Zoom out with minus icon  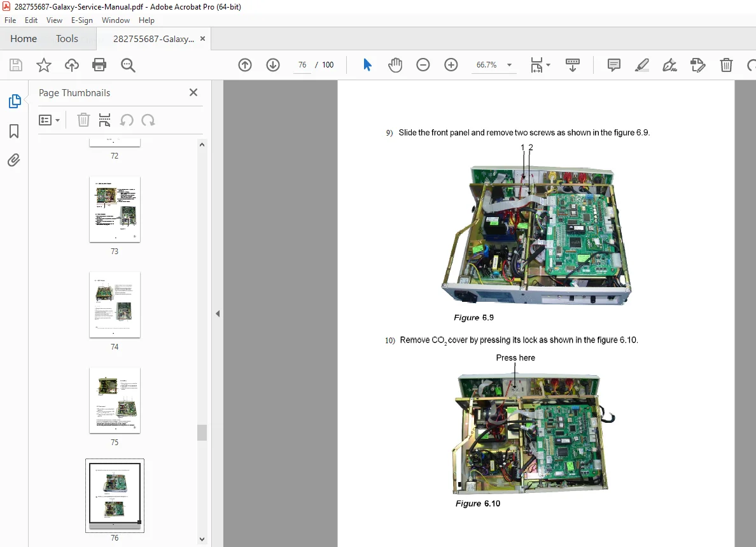coord(423,65)
